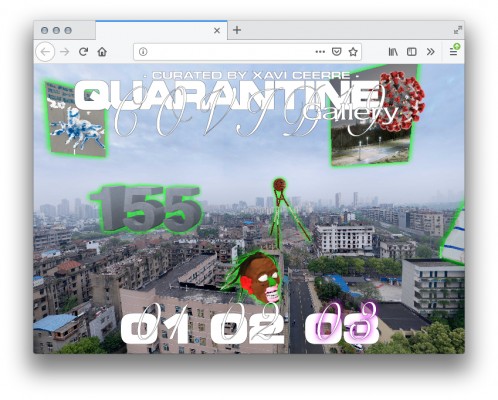
Task: Open the browser home page
Action: click(102, 52)
